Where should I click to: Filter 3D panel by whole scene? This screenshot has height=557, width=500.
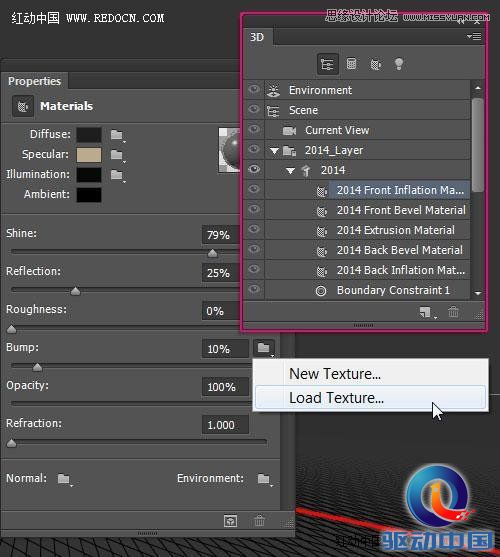tap(327, 64)
